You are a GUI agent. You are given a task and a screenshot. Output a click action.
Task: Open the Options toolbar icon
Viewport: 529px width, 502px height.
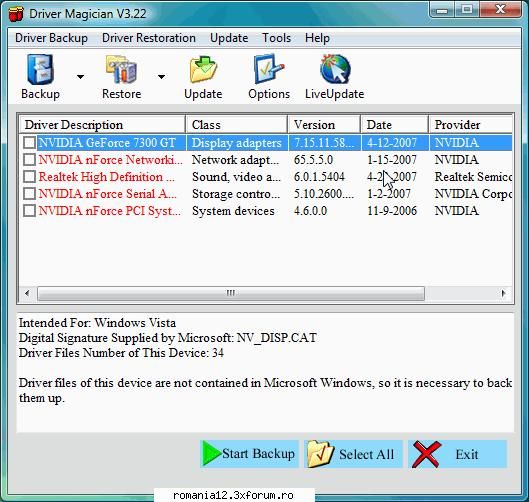(x=269, y=69)
